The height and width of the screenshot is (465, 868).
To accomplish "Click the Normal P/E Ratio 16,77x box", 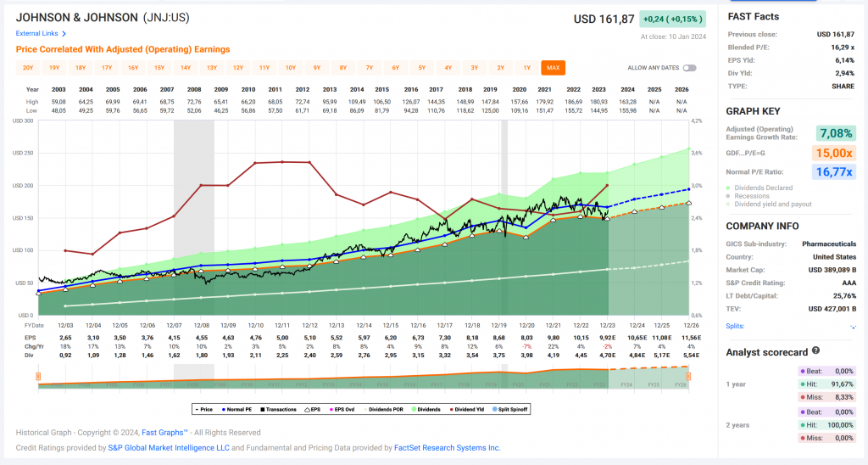I will coord(835,171).
